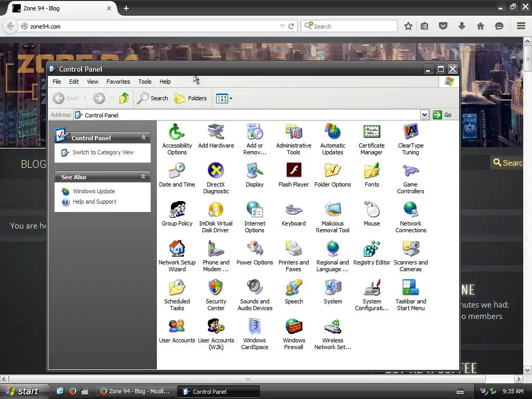This screenshot has width=532, height=399.
Task: Open Game Controllers icon
Action: coord(410,178)
